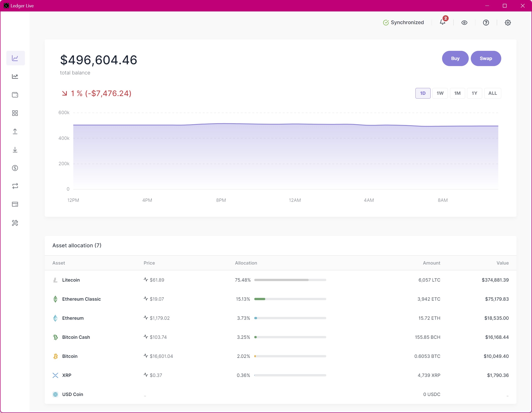Open the Market sidebar icon

click(x=15, y=77)
